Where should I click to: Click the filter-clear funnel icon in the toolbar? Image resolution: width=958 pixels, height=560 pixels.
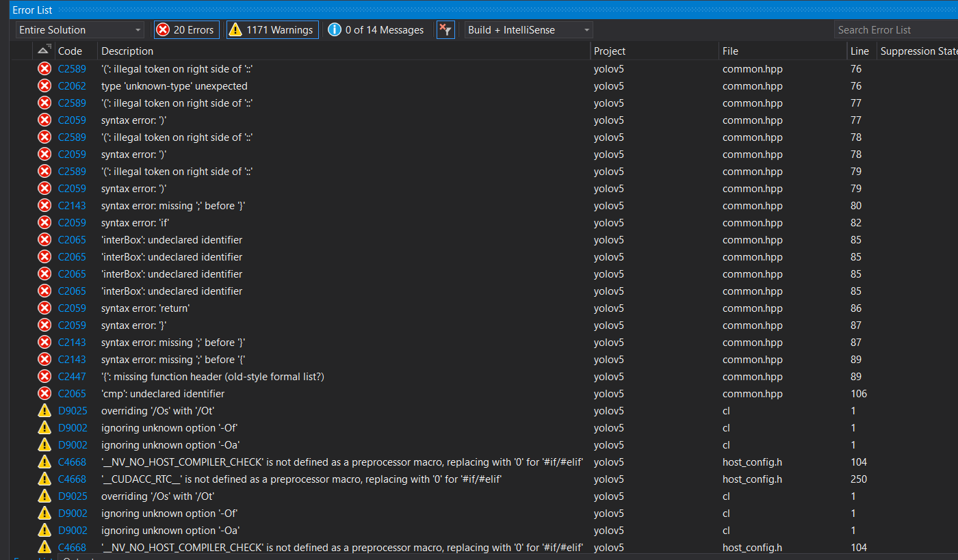[445, 30]
